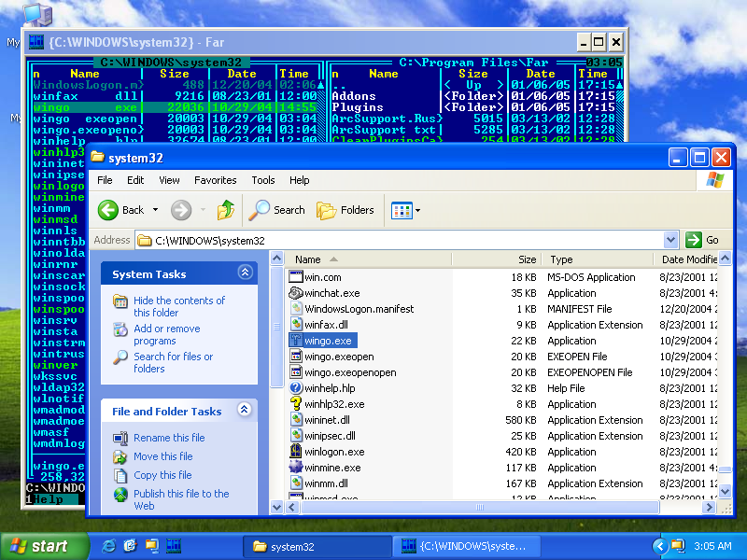Open the Tools menu
Screen dimensions: 747x560
[263, 180]
